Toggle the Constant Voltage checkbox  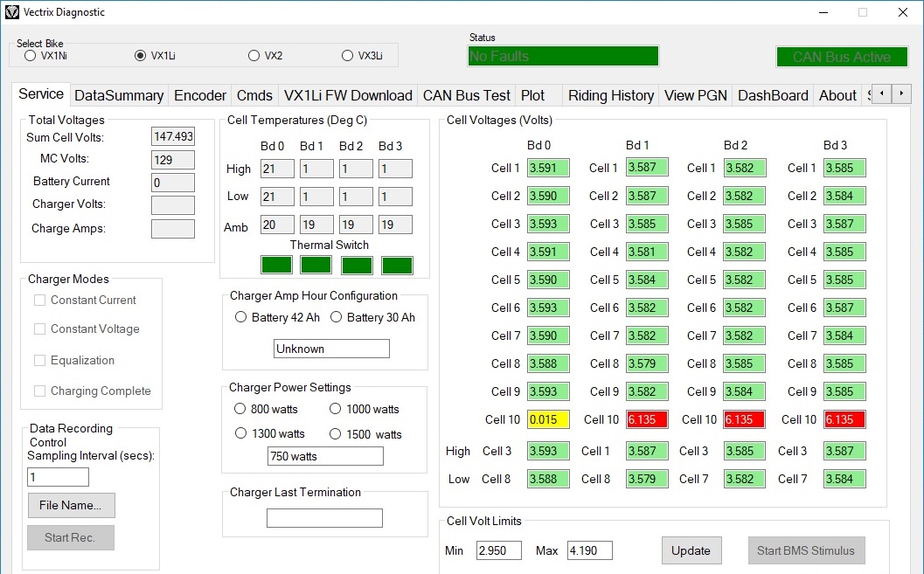39,328
